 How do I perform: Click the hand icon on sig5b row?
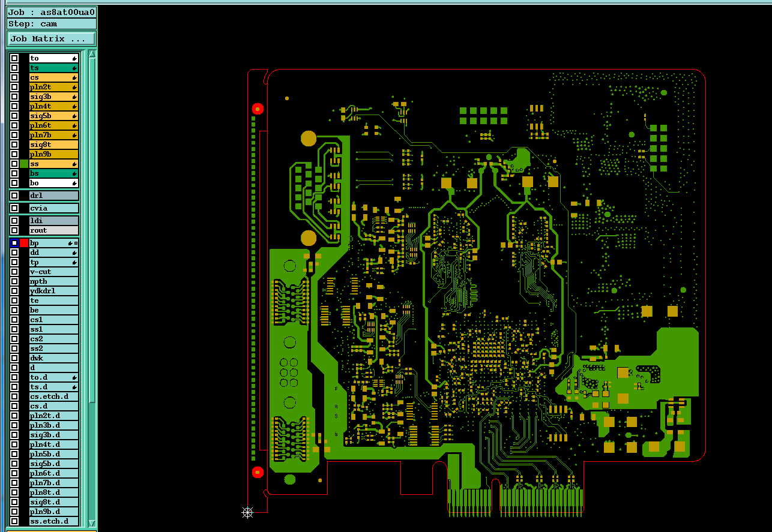74,116
